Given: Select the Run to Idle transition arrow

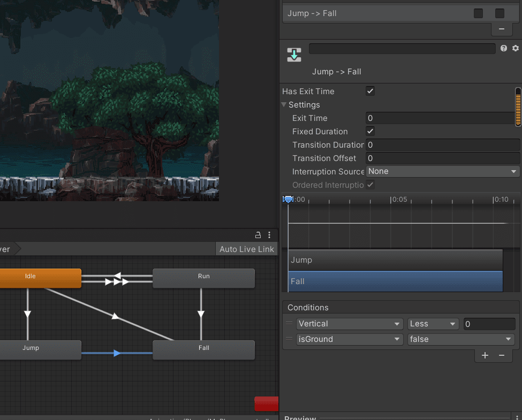Looking at the screenshot, I should 117,276.
